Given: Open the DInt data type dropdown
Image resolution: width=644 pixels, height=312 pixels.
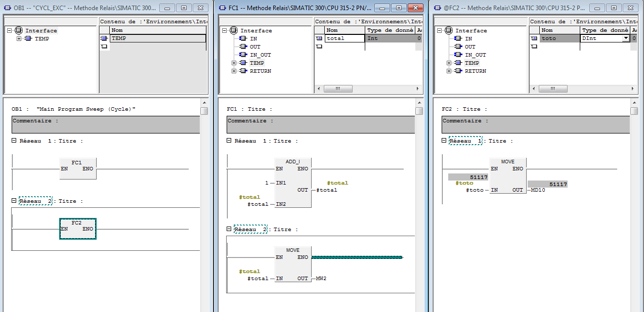Looking at the screenshot, I should 626,38.
